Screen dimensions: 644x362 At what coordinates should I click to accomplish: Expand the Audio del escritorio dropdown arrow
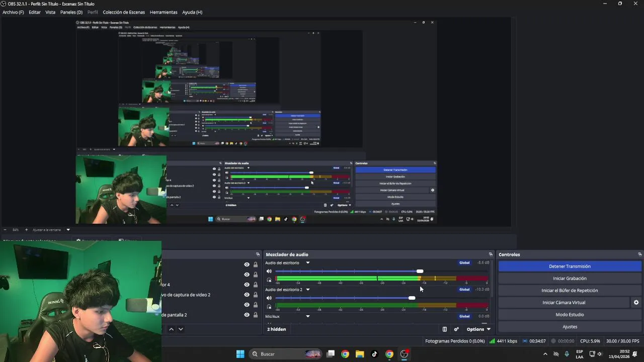[307, 263]
